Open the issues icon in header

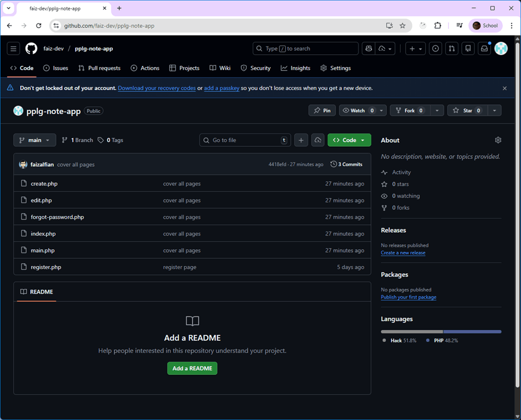click(x=436, y=49)
